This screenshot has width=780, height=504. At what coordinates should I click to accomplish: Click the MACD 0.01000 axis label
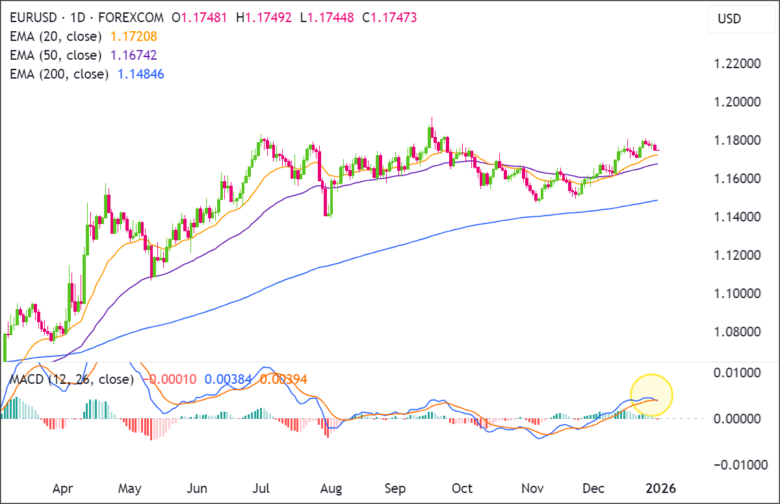pyautogui.click(x=737, y=373)
